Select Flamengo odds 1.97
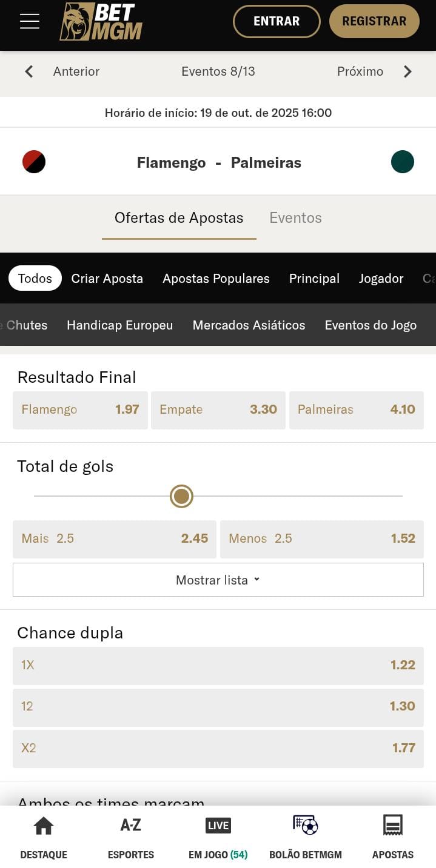 80,409
